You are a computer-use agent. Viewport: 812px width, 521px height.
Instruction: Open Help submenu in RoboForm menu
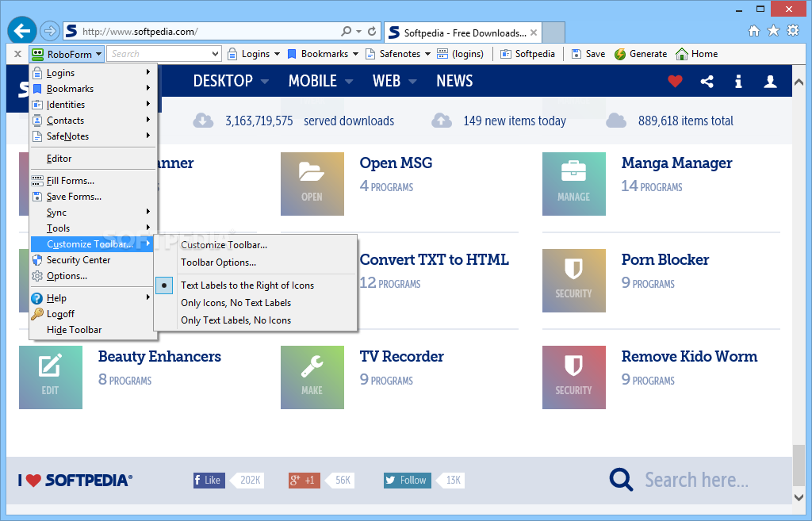click(92, 298)
